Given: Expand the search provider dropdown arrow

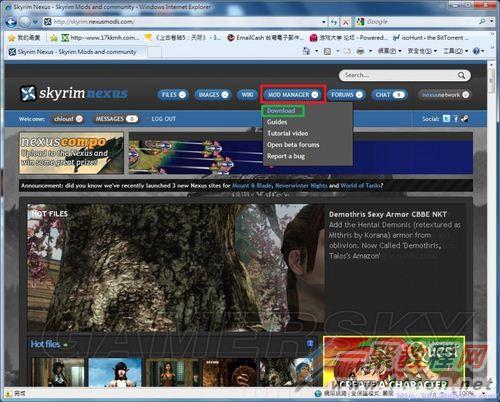Looking at the screenshot, I should (492, 22).
